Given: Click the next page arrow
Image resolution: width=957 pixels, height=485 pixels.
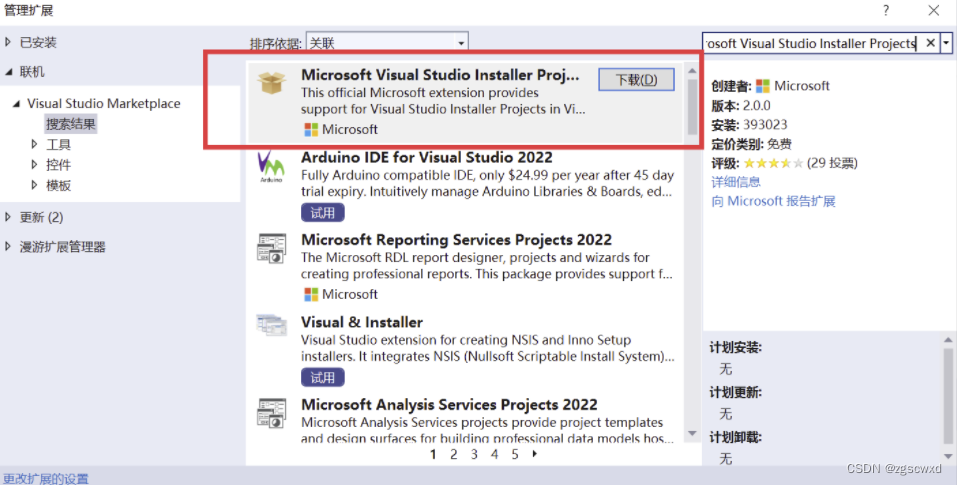Looking at the screenshot, I should 535,453.
